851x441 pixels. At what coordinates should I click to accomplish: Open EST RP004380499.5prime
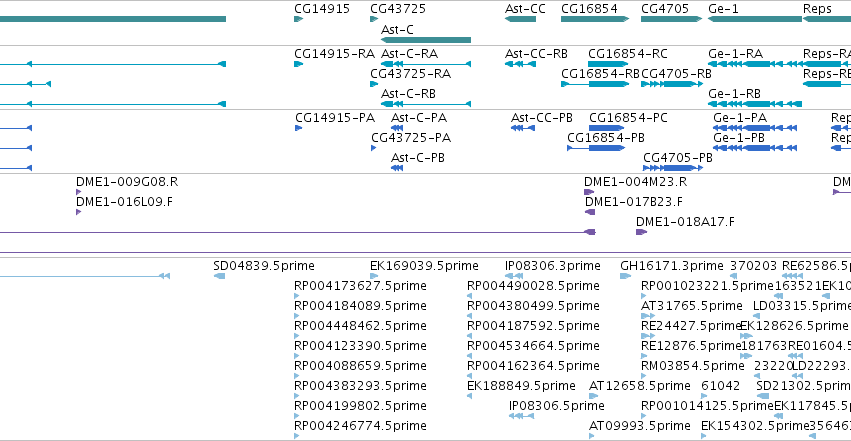point(534,306)
